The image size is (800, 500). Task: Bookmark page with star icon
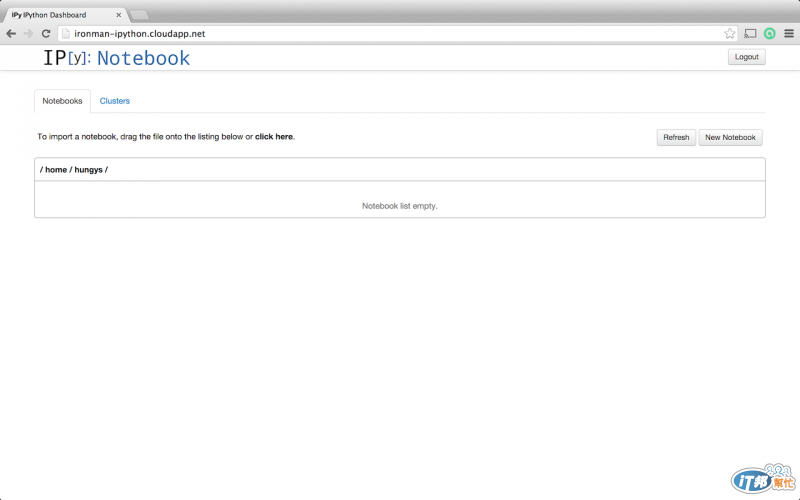pos(730,34)
